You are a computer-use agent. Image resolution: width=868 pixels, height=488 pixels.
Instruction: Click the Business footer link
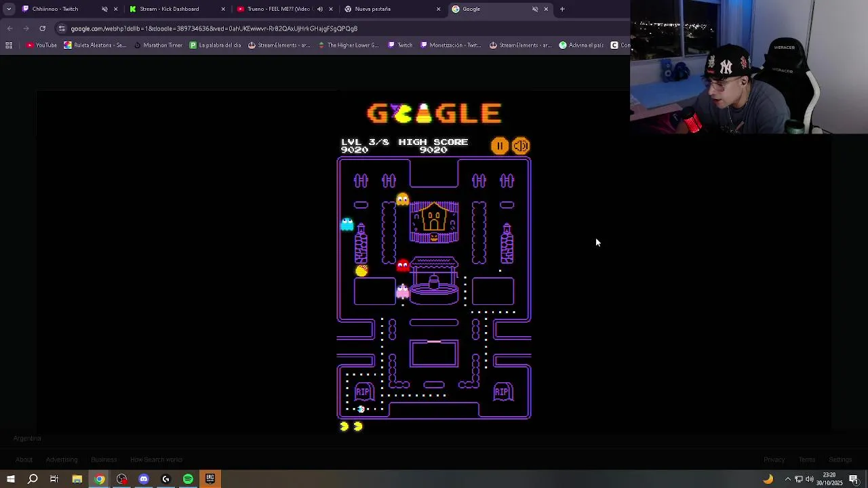(x=104, y=460)
